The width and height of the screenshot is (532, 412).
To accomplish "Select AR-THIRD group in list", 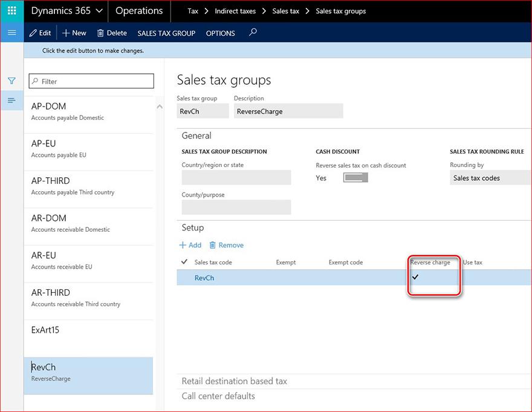I will click(x=88, y=301).
